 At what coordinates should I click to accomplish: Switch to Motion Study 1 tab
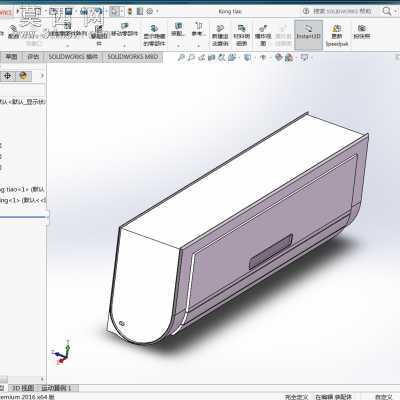coord(56,388)
